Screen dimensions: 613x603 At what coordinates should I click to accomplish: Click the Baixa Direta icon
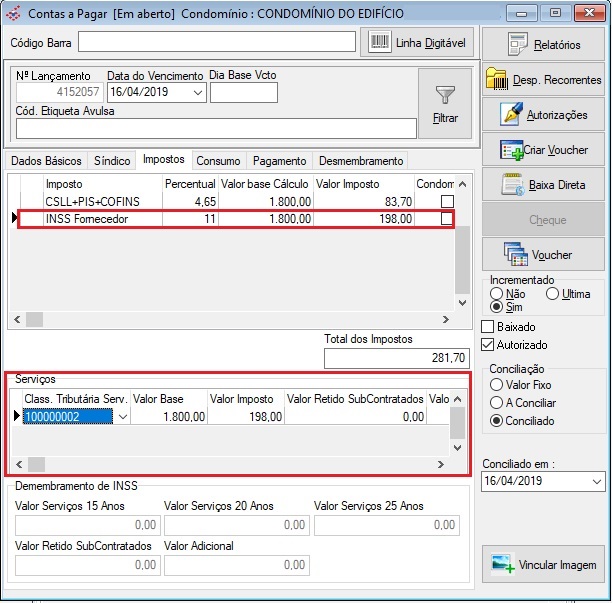513,184
